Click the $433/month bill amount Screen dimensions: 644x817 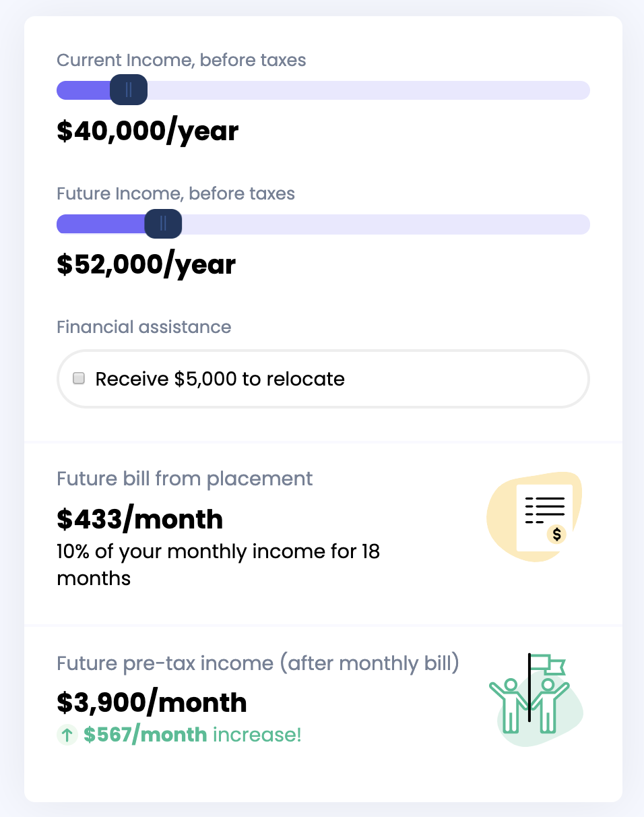pos(139,519)
